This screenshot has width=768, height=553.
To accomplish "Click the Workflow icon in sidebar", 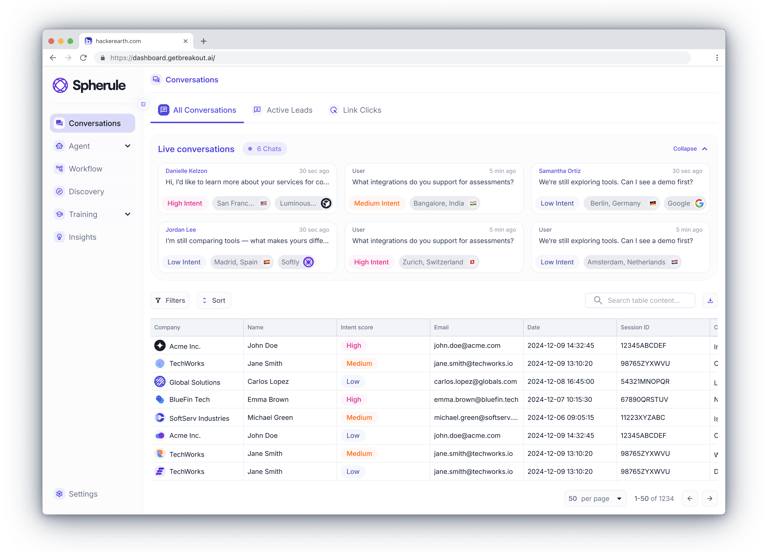I will [x=59, y=168].
